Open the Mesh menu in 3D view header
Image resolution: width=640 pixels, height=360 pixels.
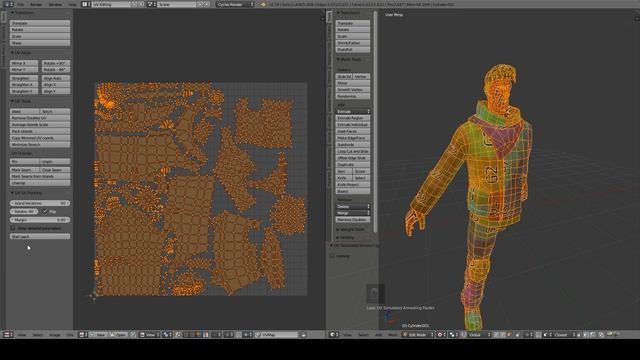[392, 335]
